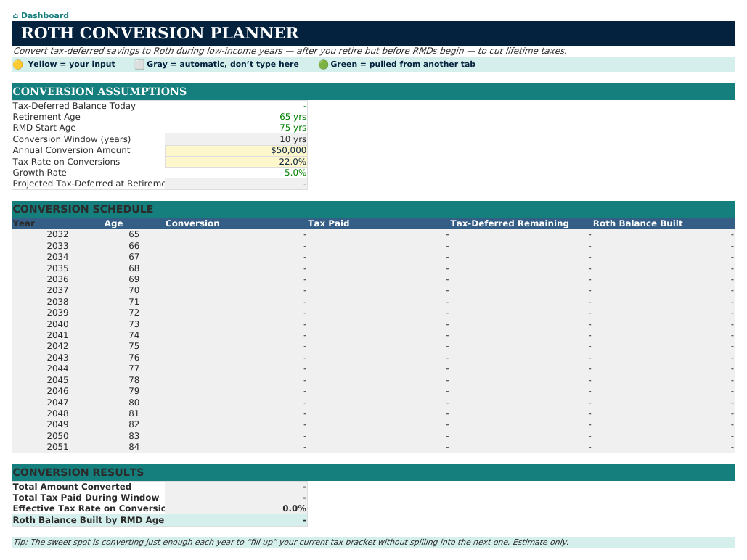The image size is (747, 560).
Task: Click the Roth Balance Built column header
Action: (638, 224)
